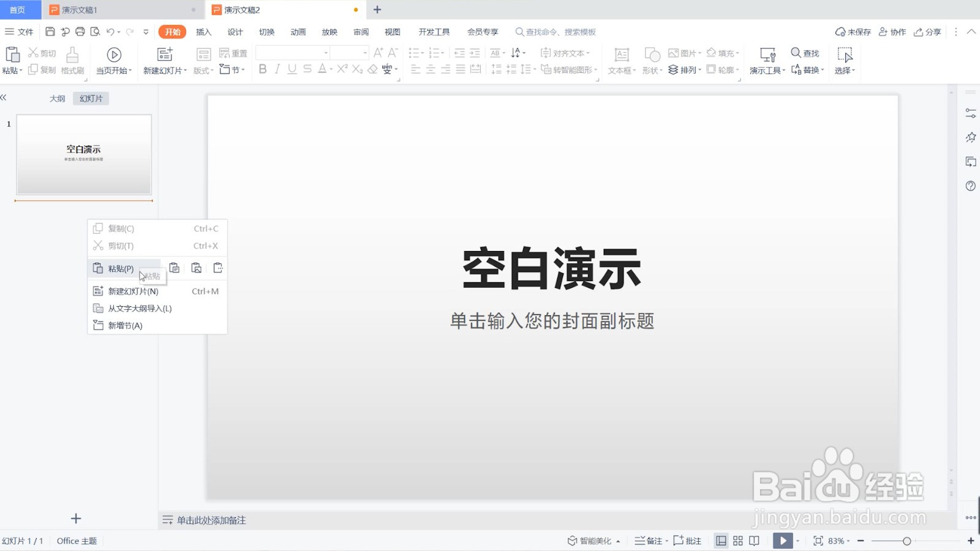Expand the Layout (版式) dropdown
The width and height of the screenshot is (980, 551).
[x=203, y=70]
